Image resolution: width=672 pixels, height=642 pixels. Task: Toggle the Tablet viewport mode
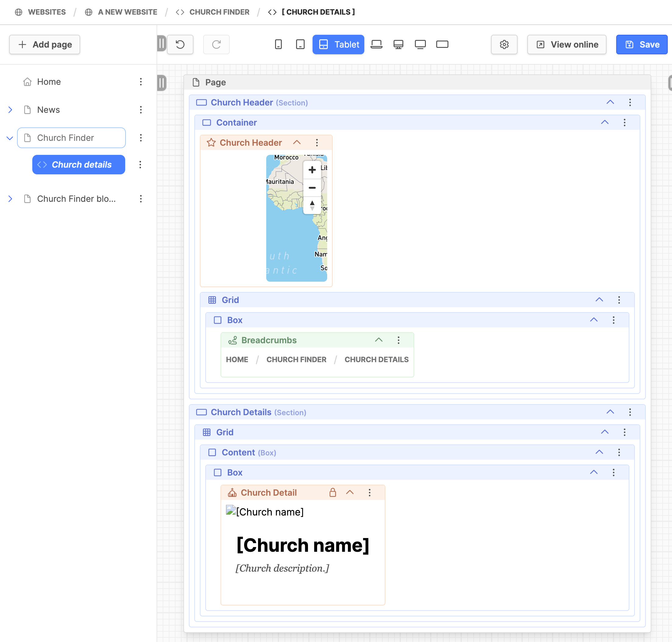click(x=338, y=45)
